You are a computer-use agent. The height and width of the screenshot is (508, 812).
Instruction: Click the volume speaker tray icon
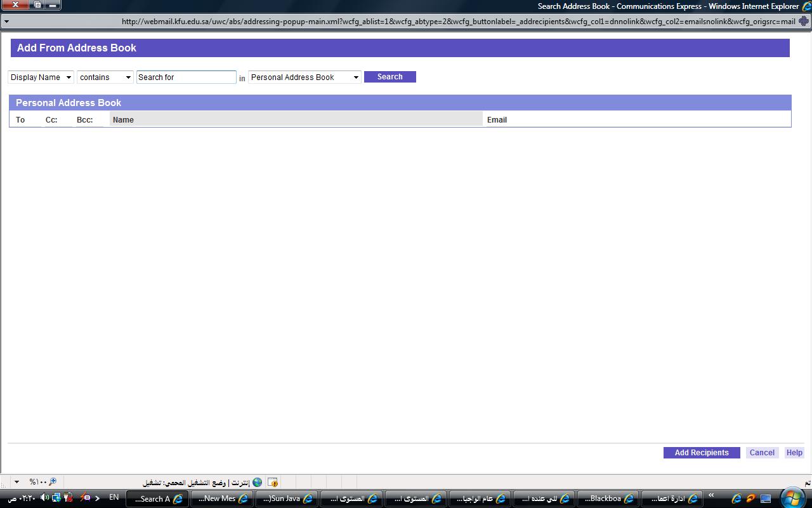44,498
